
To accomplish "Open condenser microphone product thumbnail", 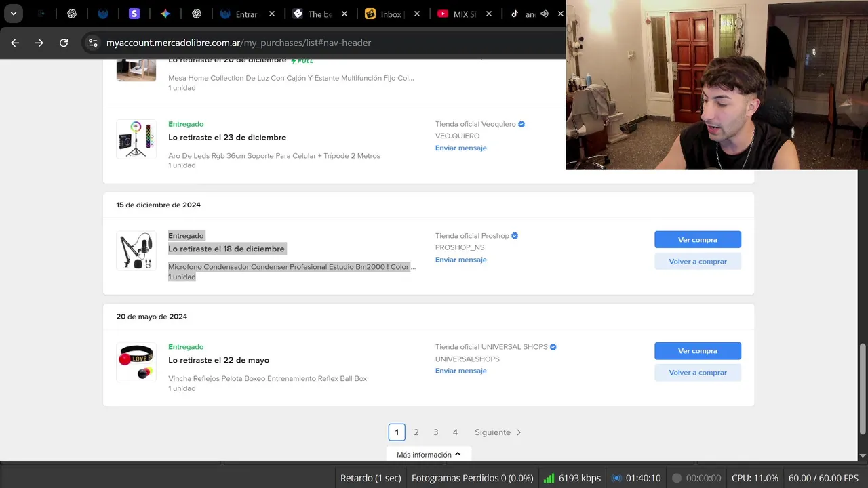I will (x=136, y=251).
